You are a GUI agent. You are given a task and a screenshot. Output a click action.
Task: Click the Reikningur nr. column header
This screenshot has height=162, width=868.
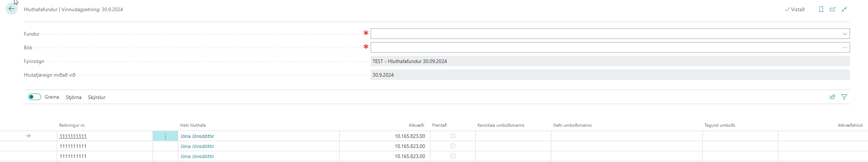[x=72, y=125]
